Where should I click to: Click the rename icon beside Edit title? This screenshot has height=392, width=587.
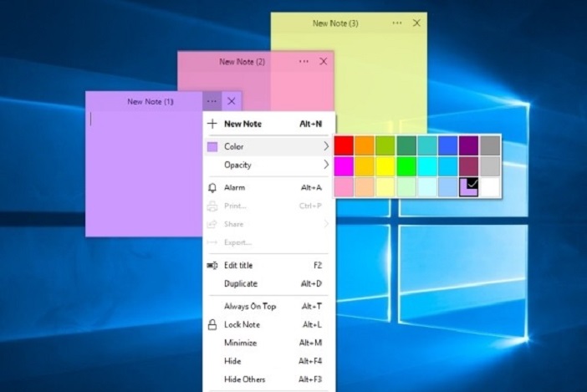212,266
